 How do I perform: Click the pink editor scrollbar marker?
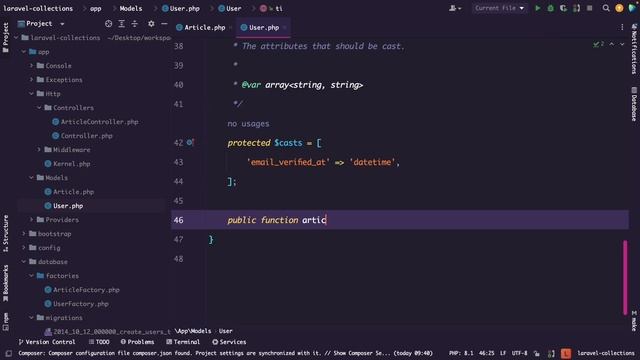(625, 278)
